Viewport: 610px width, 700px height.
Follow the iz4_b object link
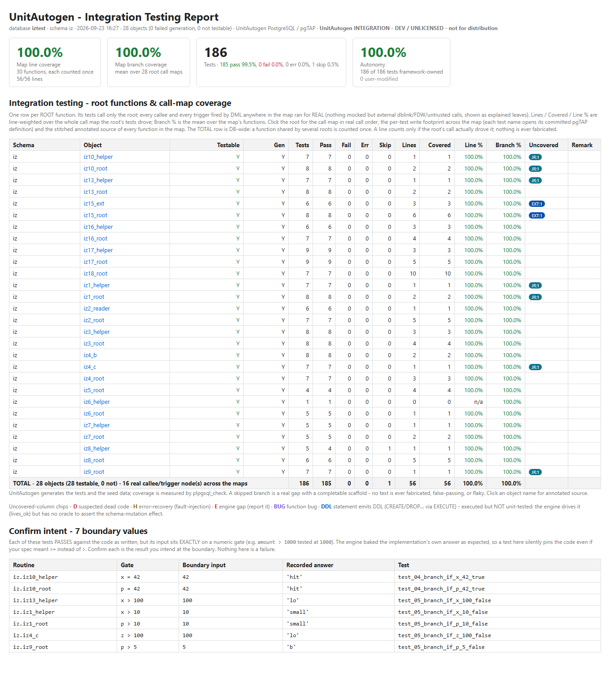click(x=90, y=355)
